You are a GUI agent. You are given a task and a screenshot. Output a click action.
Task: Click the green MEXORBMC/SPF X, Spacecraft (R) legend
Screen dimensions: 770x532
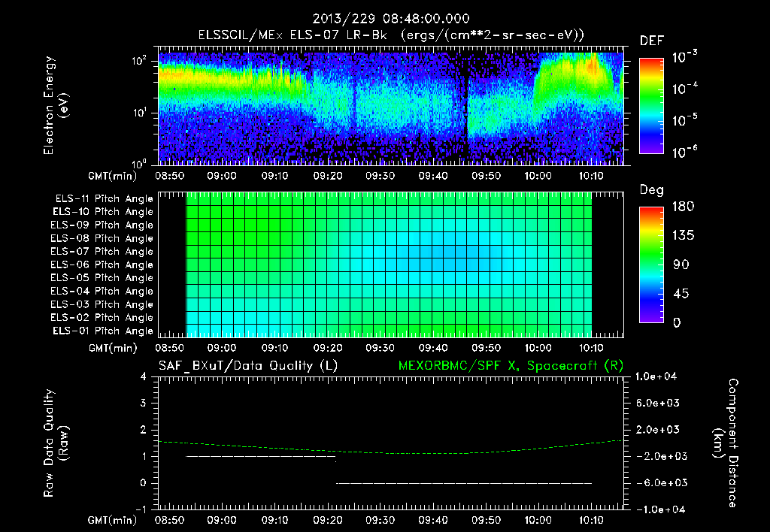[511, 366]
